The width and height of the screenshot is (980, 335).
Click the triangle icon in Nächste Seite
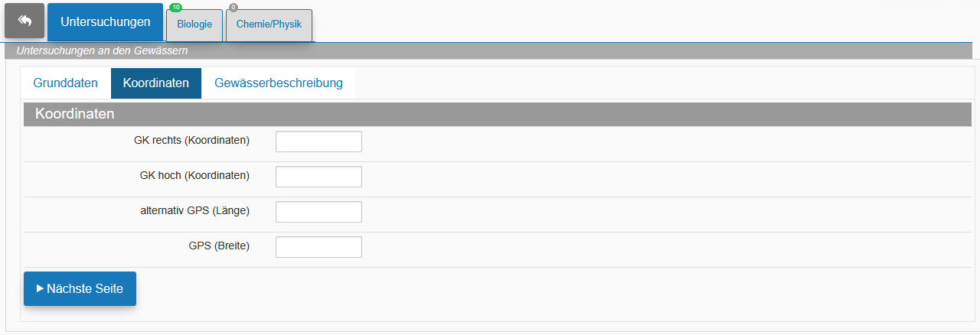click(40, 288)
